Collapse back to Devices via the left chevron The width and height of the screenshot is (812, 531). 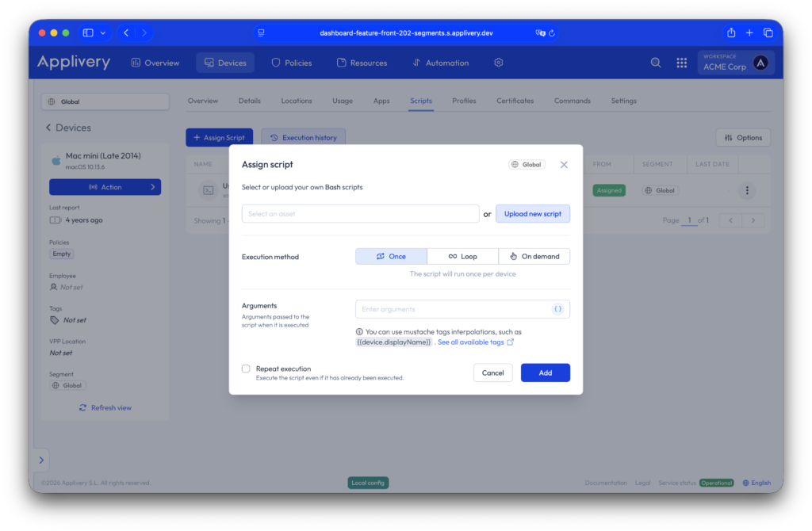pos(49,127)
